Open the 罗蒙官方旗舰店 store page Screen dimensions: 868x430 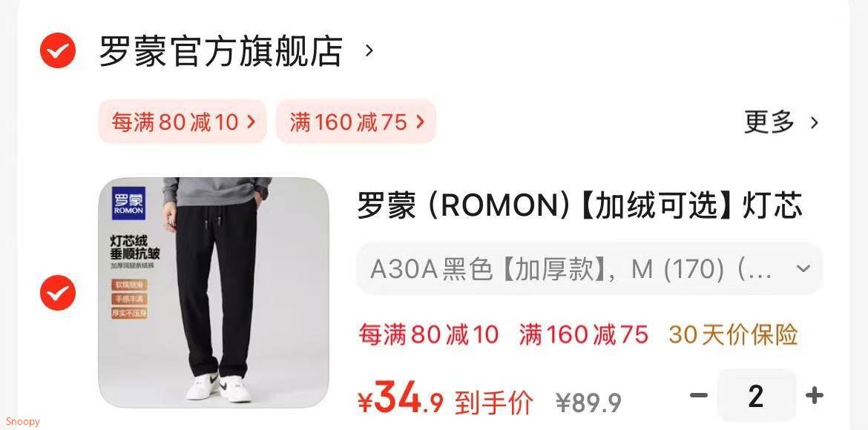click(x=221, y=51)
